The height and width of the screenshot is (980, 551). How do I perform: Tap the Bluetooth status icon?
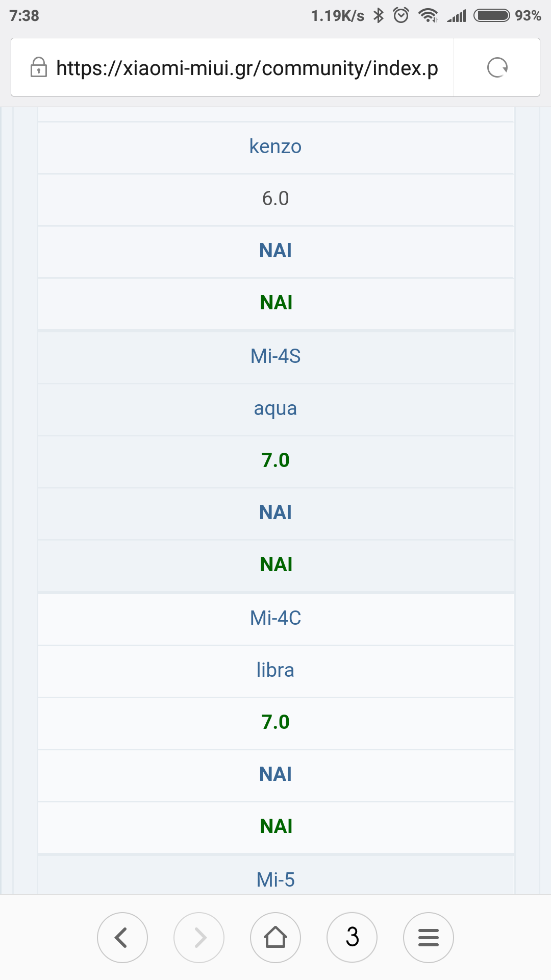coord(378,15)
